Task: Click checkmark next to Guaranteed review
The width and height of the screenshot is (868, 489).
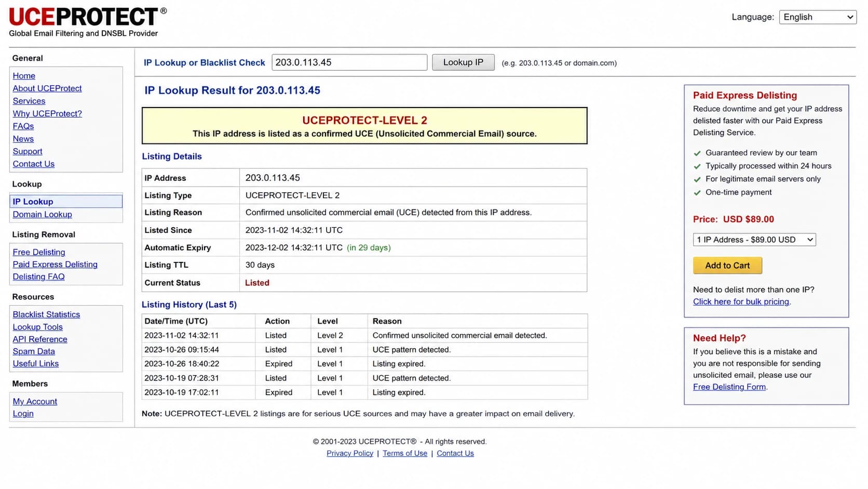Action: click(x=697, y=153)
